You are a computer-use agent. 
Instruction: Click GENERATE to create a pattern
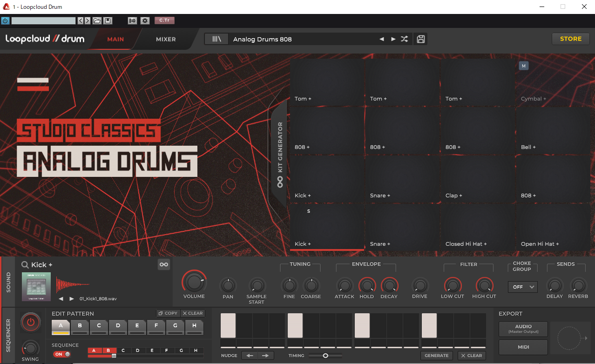pos(437,356)
